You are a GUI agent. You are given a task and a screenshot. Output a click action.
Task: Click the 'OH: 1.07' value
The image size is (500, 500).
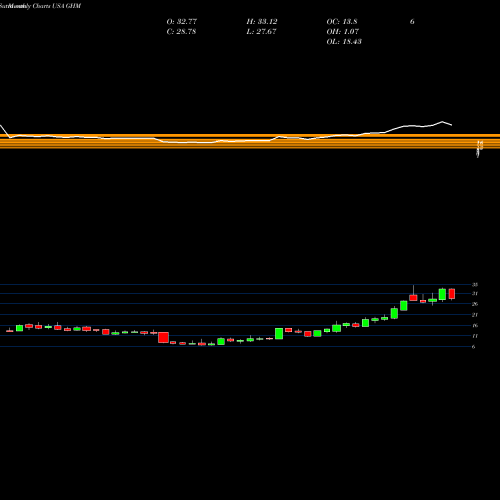click(x=343, y=32)
